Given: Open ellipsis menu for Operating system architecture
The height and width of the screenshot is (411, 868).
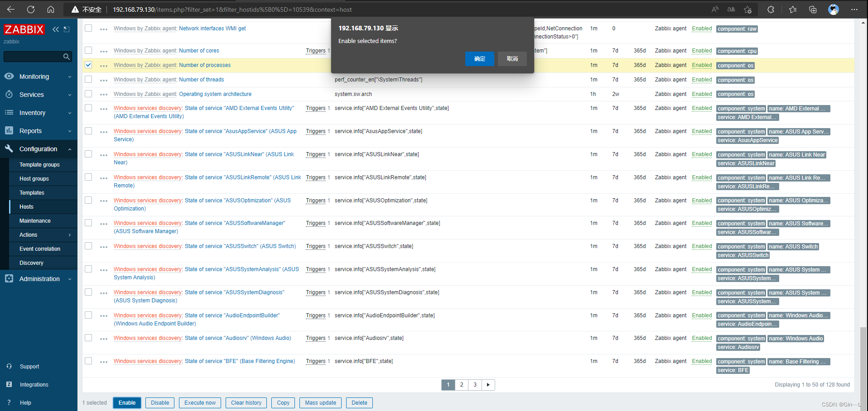Looking at the screenshot, I should (x=104, y=95).
